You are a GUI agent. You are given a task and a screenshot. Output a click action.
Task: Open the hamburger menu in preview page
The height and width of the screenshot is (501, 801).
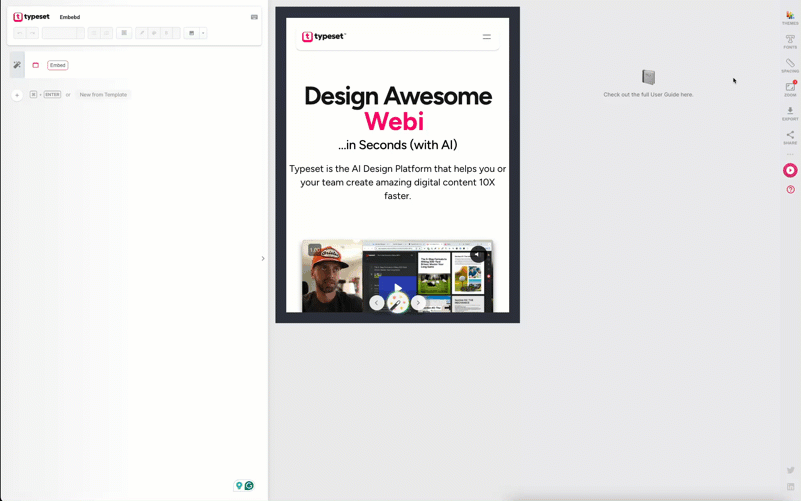point(486,37)
